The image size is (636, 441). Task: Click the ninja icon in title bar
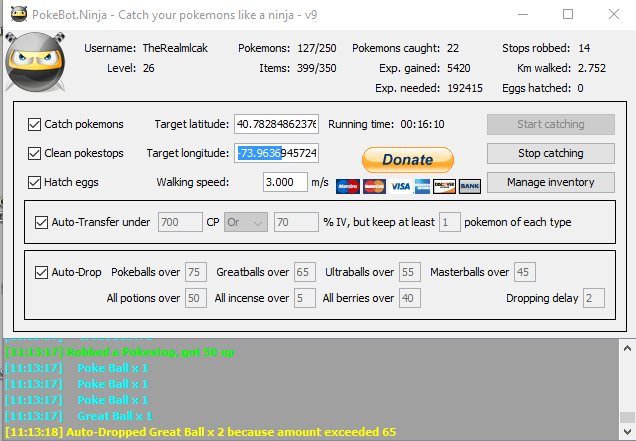(x=19, y=15)
